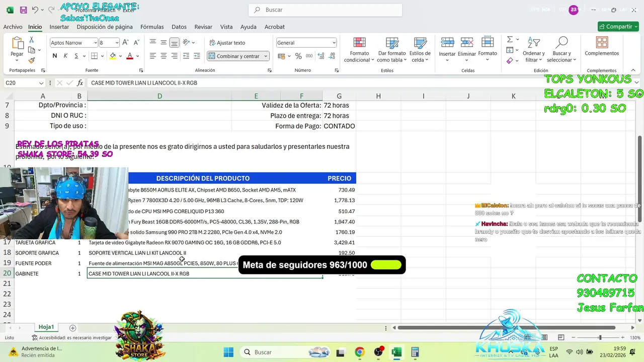
Task: Open the Archivo menu
Action: [13, 27]
